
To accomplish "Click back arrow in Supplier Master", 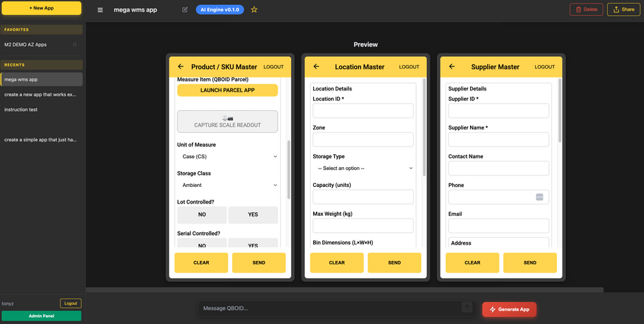I will coord(451,66).
